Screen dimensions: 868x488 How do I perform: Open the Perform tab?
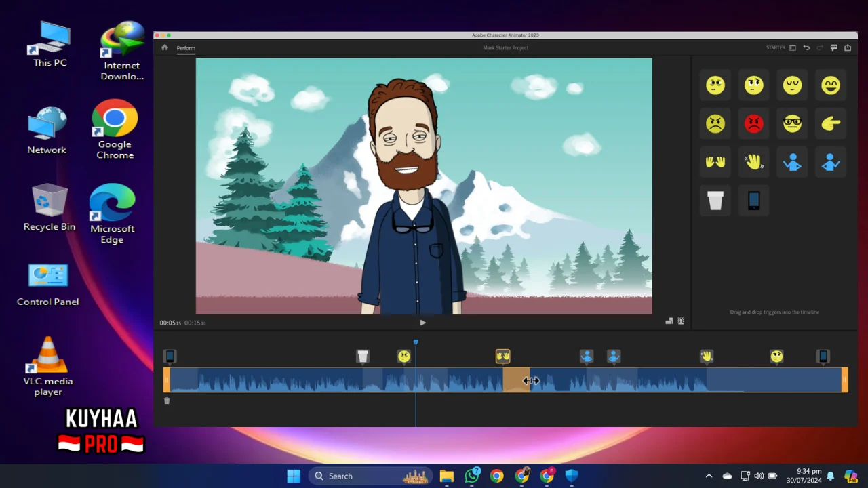click(x=186, y=48)
